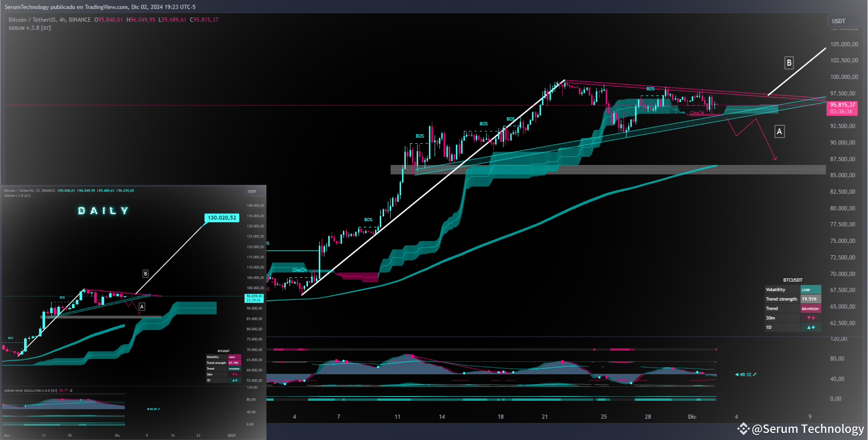Click the low value L95.689,61 in the 4h legend
Viewport: 868px width, 440px height.
[172, 20]
